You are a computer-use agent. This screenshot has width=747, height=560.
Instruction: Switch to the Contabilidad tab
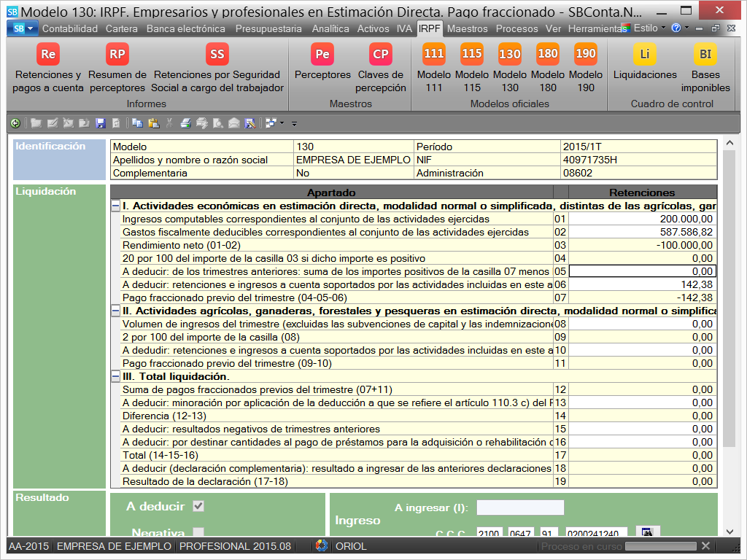(x=70, y=28)
